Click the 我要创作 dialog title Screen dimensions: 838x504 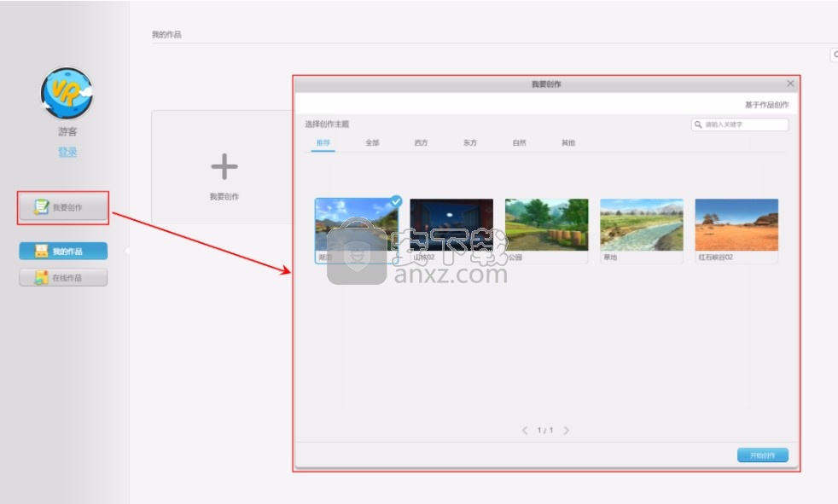(x=546, y=84)
